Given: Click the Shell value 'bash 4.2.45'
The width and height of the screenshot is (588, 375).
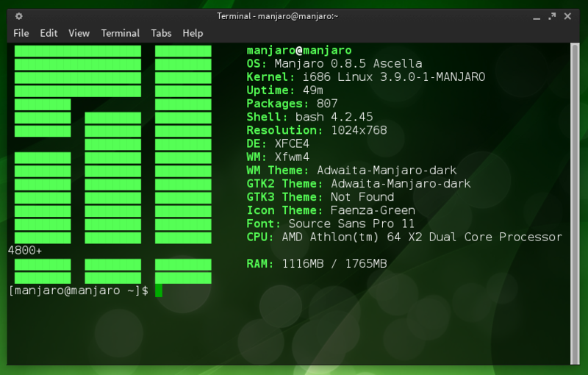Looking at the screenshot, I should [x=334, y=117].
